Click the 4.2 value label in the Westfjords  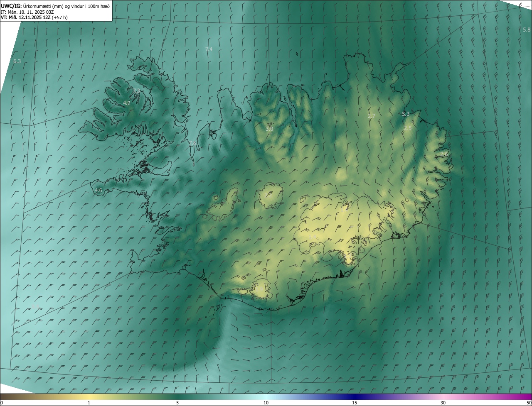pyautogui.click(x=127, y=103)
